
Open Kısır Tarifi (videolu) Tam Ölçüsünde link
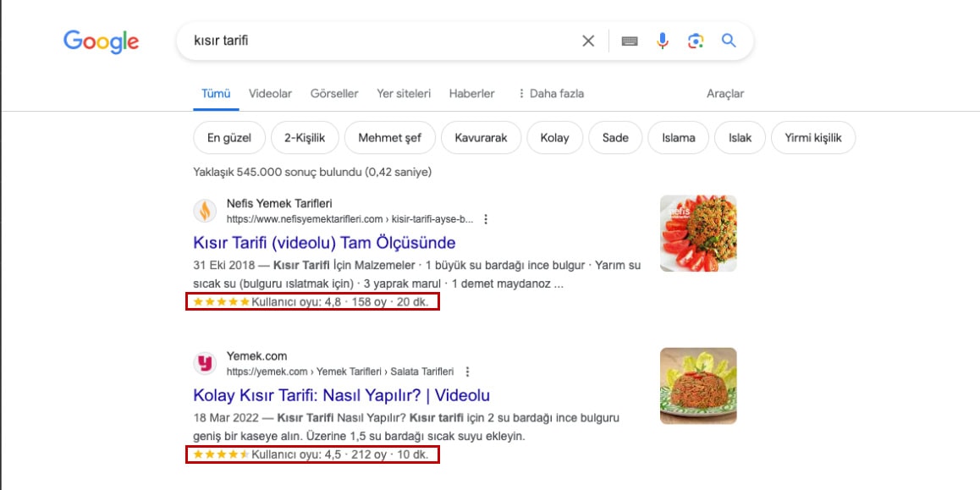pos(324,243)
